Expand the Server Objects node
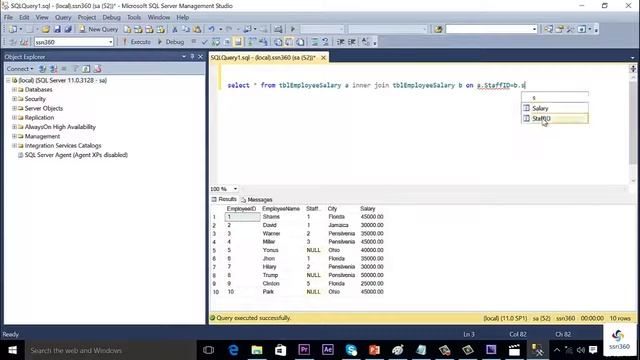 [14, 108]
